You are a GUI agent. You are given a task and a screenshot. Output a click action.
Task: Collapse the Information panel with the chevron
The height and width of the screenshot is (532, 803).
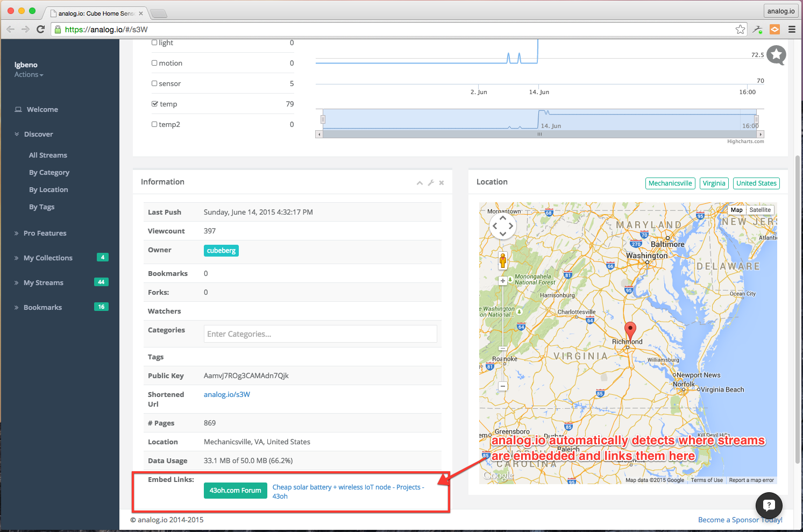420,183
